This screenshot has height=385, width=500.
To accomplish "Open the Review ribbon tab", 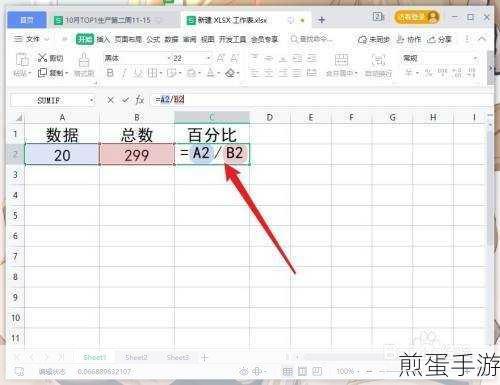I will pos(189,39).
